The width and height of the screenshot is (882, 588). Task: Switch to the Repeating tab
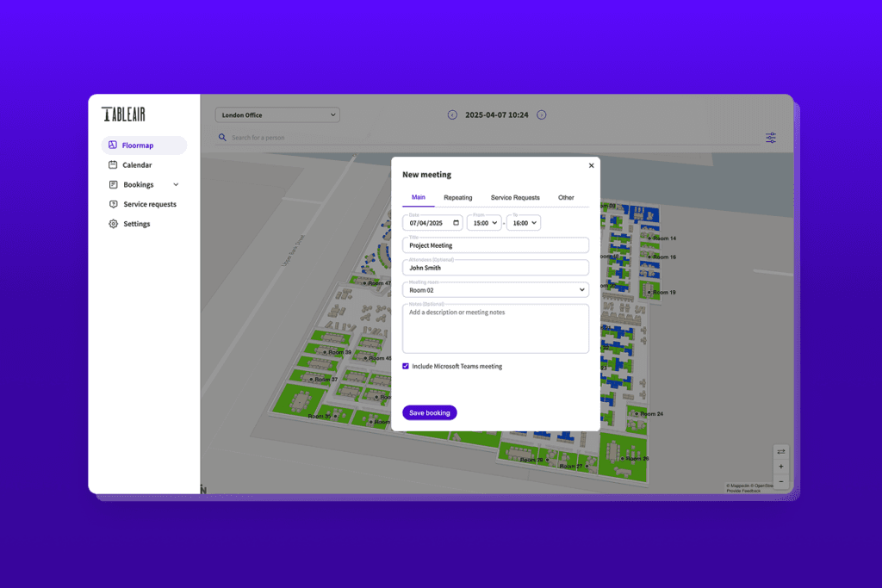[x=457, y=198]
